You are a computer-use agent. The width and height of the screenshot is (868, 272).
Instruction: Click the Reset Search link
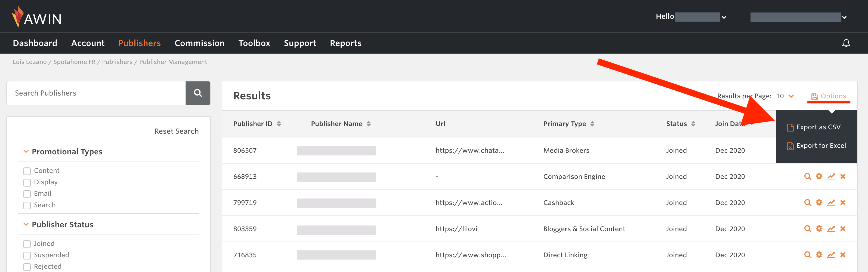pyautogui.click(x=176, y=131)
